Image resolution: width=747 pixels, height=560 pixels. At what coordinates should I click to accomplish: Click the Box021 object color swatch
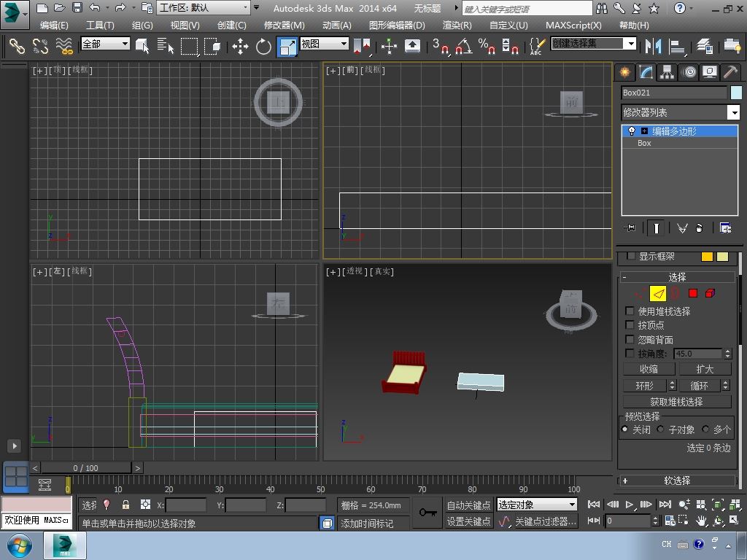tap(736, 93)
